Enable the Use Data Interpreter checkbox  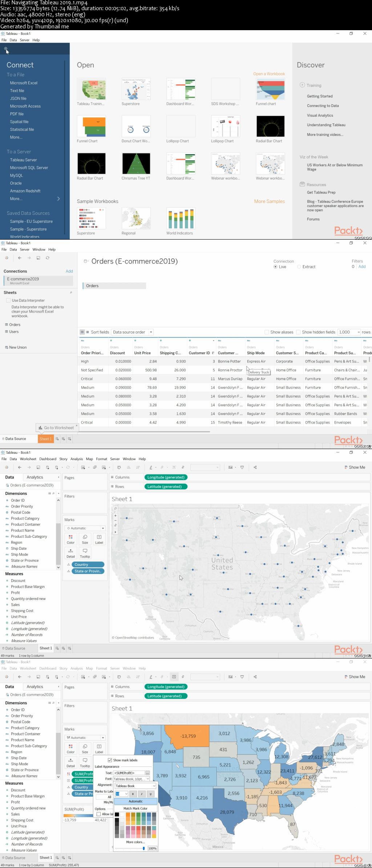[x=8, y=300]
